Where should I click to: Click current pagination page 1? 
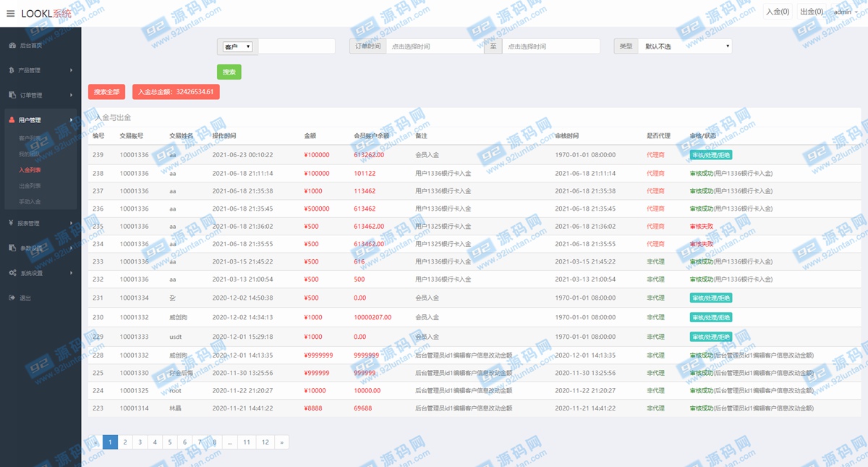pyautogui.click(x=110, y=442)
